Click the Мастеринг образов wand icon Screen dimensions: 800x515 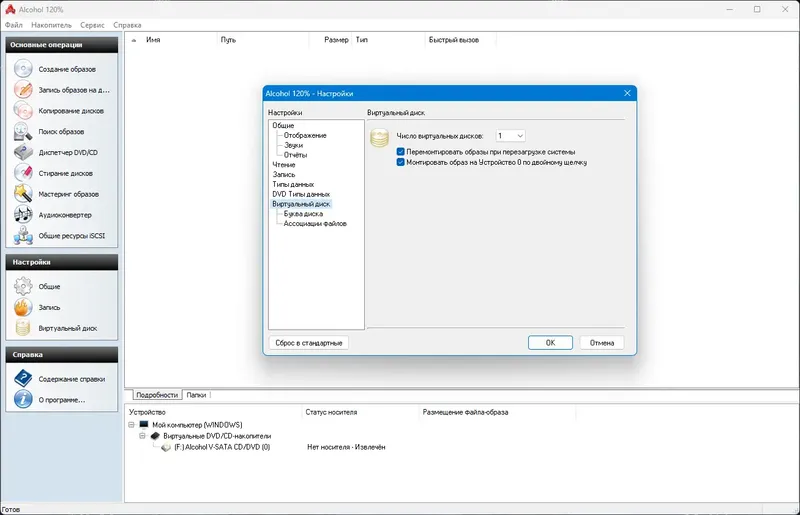(23, 194)
